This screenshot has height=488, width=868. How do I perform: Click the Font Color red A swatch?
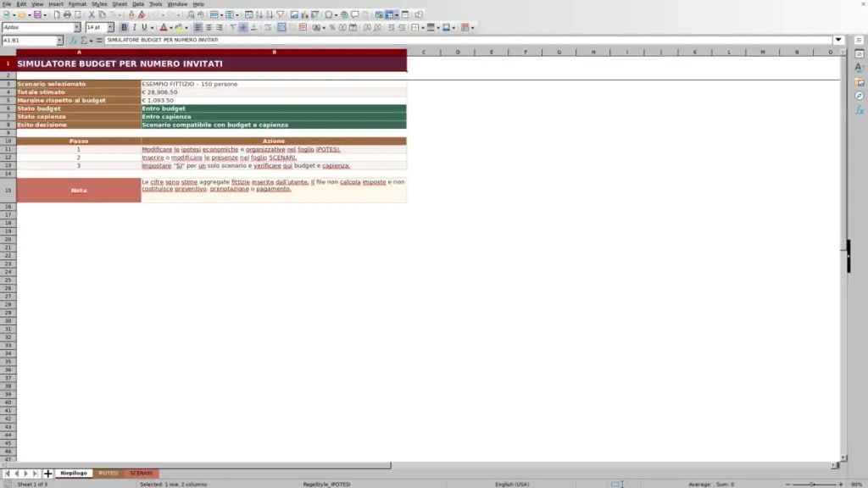click(164, 28)
